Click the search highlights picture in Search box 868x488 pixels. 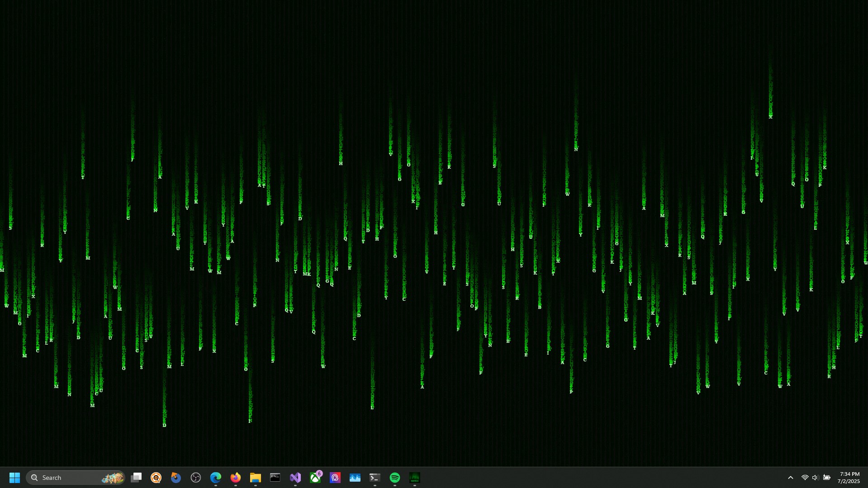[x=113, y=478]
